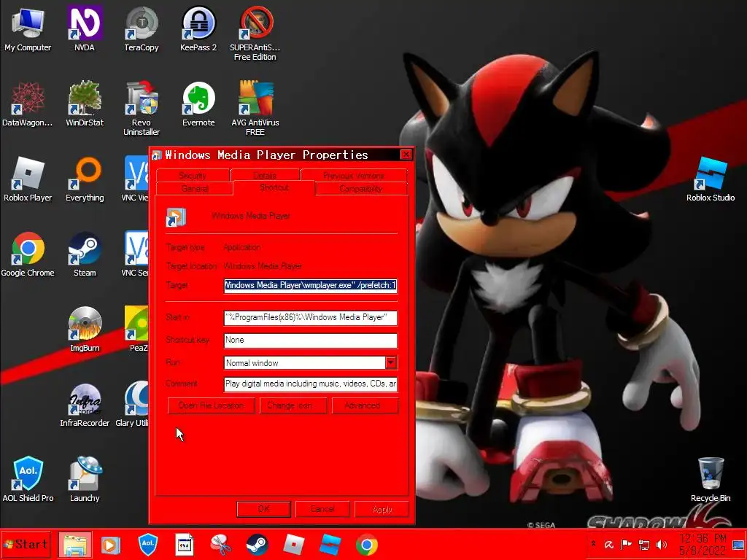The width and height of the screenshot is (747, 560).
Task: Click the Open File Location button
Action: click(211, 405)
